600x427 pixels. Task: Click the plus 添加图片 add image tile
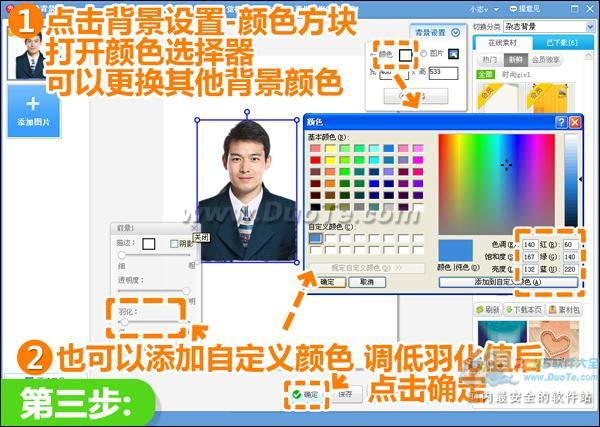(34, 111)
